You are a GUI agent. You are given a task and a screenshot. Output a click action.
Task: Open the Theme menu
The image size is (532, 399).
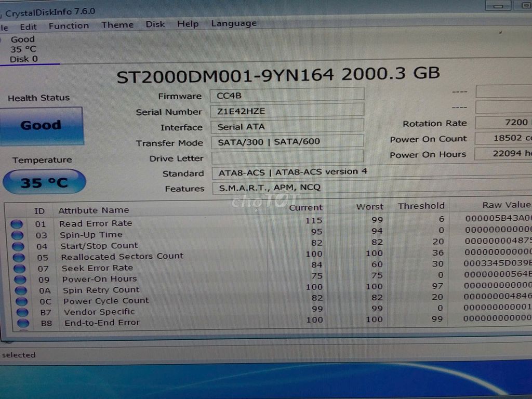point(117,25)
